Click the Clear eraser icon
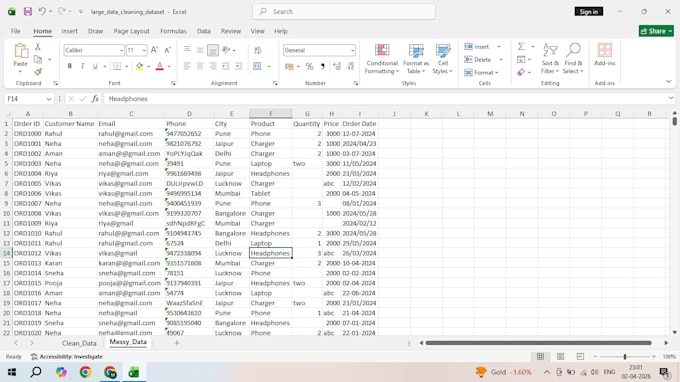 [x=521, y=72]
